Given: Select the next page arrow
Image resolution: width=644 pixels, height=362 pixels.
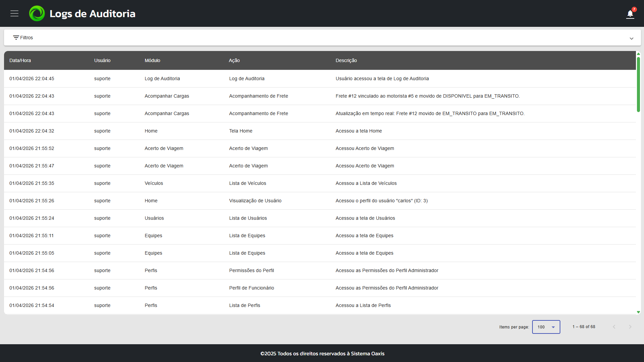Looking at the screenshot, I should [630, 326].
